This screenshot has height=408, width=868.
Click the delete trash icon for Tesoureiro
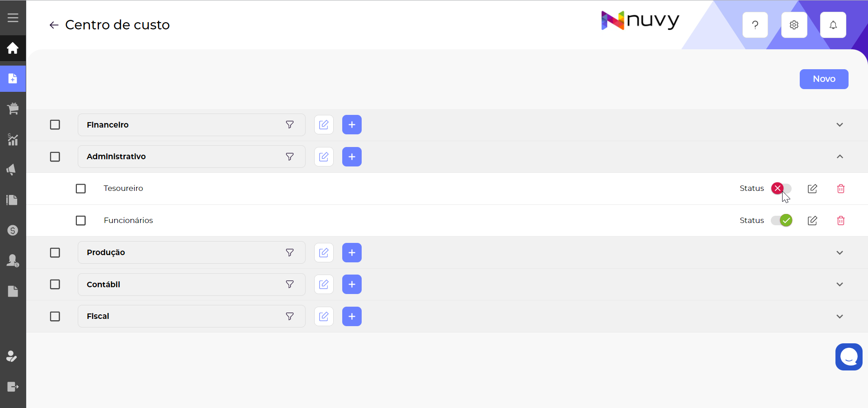point(840,189)
